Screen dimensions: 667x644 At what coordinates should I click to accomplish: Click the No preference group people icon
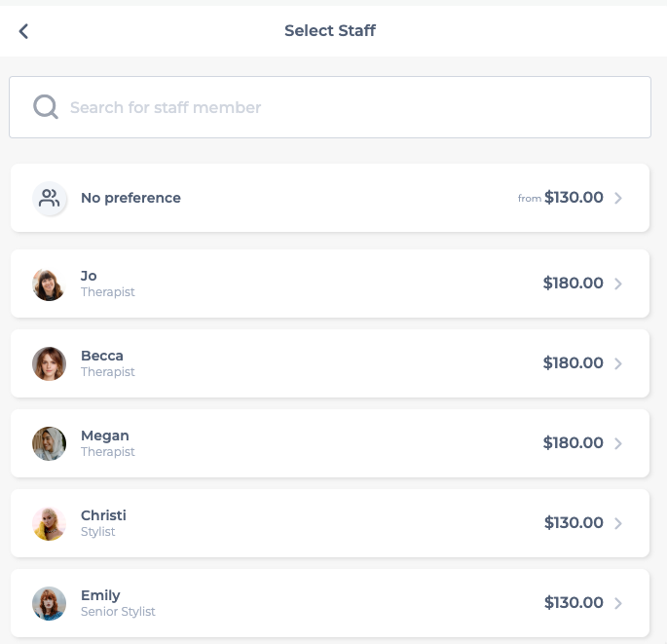tap(50, 198)
